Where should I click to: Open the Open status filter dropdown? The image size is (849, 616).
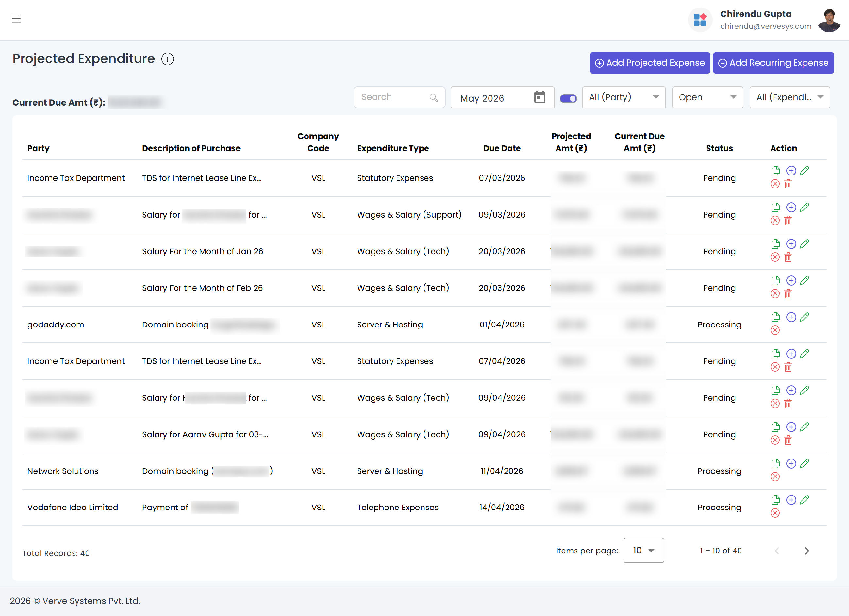[707, 97]
